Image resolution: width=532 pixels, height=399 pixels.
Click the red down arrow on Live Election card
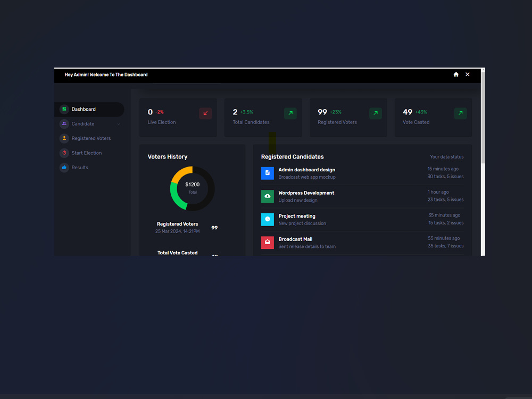point(205,113)
